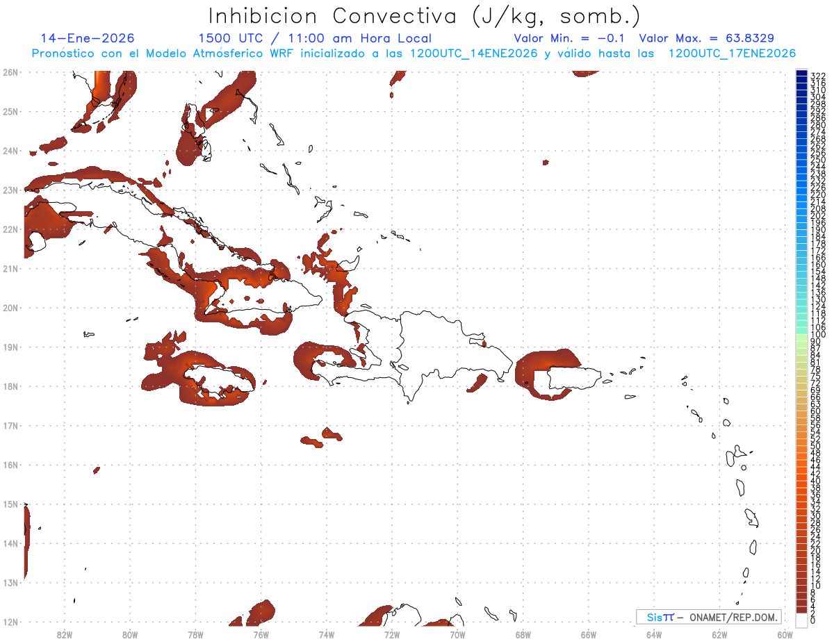The image size is (834, 644).
Task: Click '1500 UTC / 11:00 am Hora Local'
Action: click(x=315, y=38)
